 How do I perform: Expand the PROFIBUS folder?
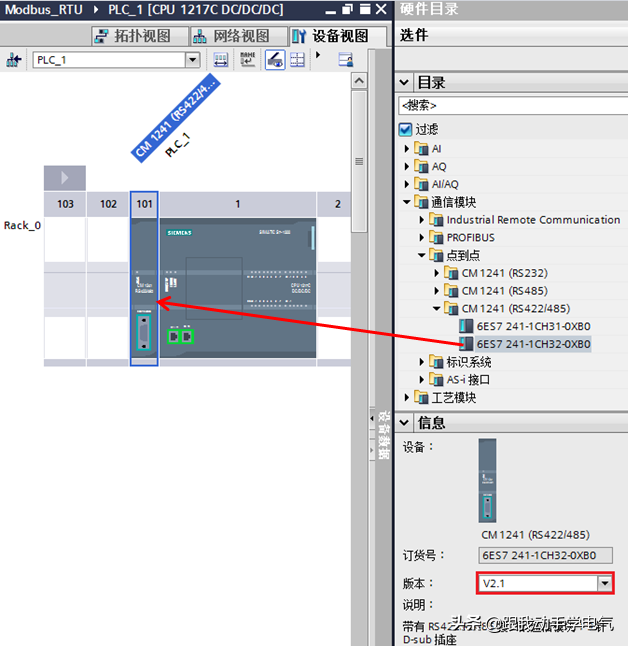[x=422, y=238]
